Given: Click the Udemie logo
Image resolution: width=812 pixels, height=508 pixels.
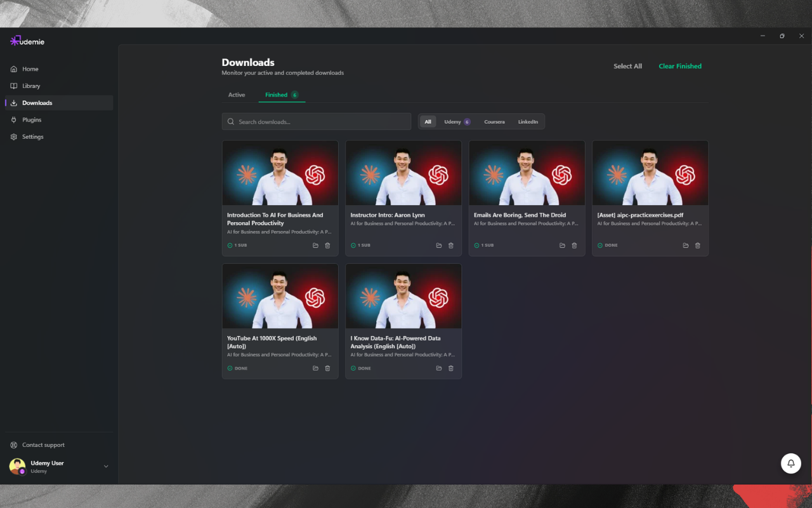Looking at the screenshot, I should (27, 41).
